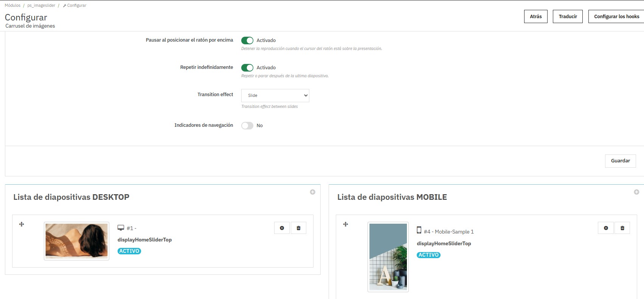Click the move handle of desktop slide #1
Screen dimensions: 644x299
pyautogui.click(x=22, y=224)
